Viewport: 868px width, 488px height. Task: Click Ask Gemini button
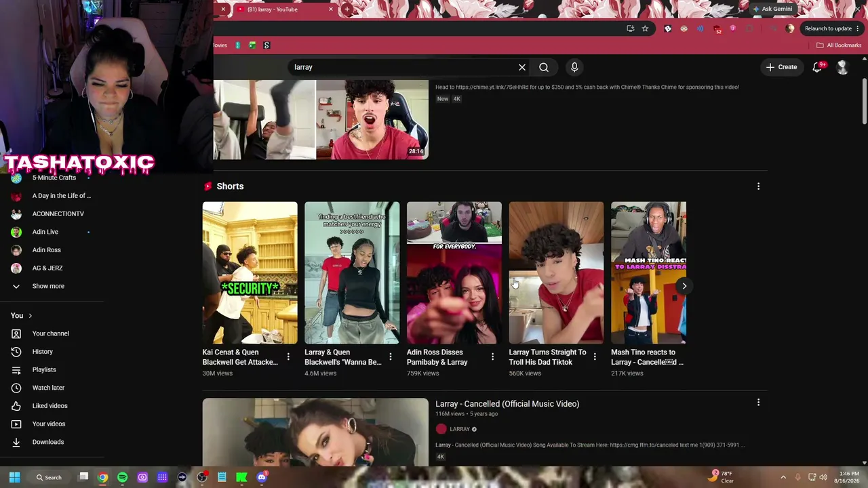tap(772, 9)
